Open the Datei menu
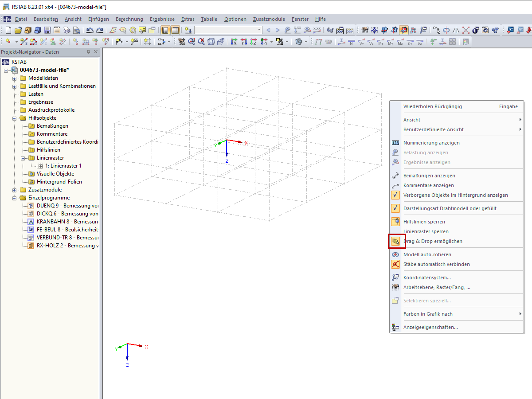The width and height of the screenshot is (532, 399). click(21, 19)
